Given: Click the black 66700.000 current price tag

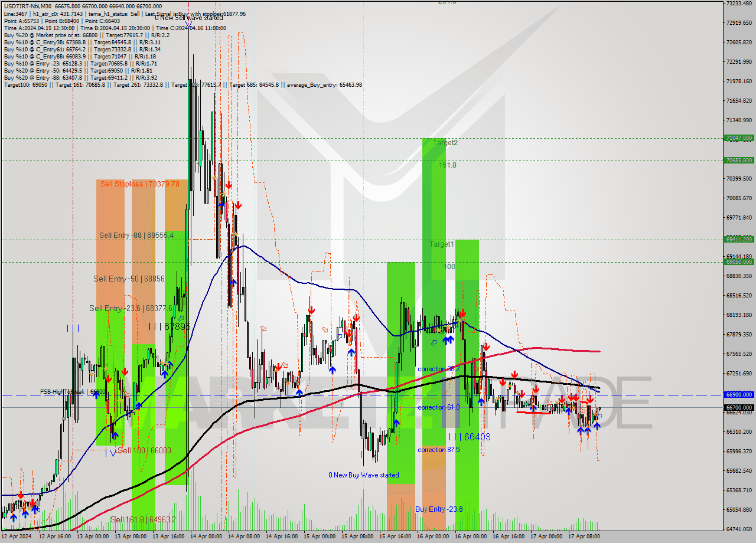Looking at the screenshot, I should pyautogui.click(x=739, y=407).
